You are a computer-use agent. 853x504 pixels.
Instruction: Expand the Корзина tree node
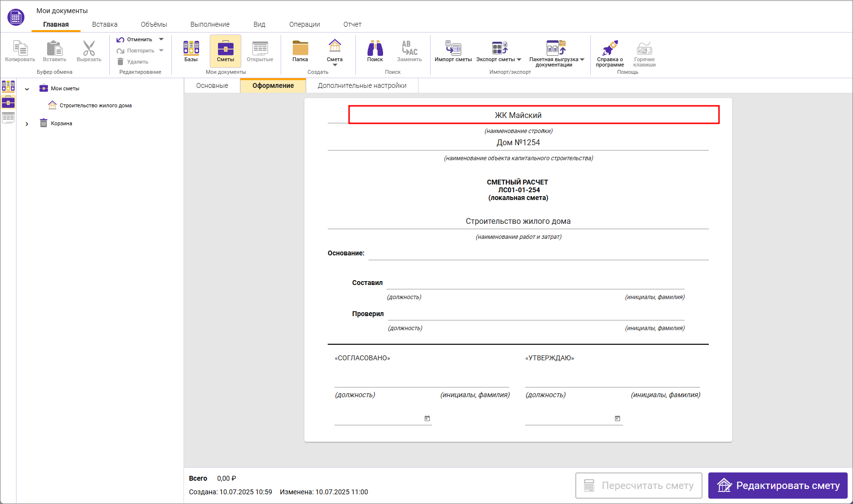pos(27,124)
